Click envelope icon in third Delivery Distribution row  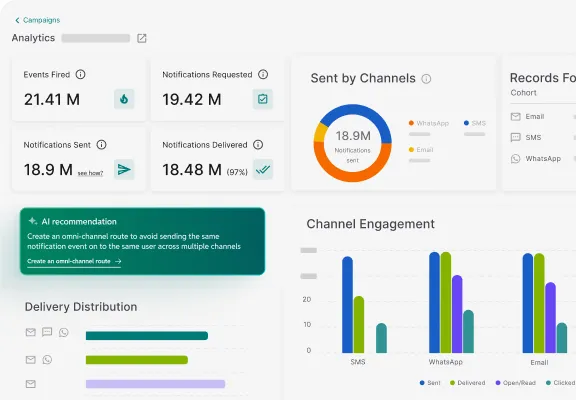31,384
